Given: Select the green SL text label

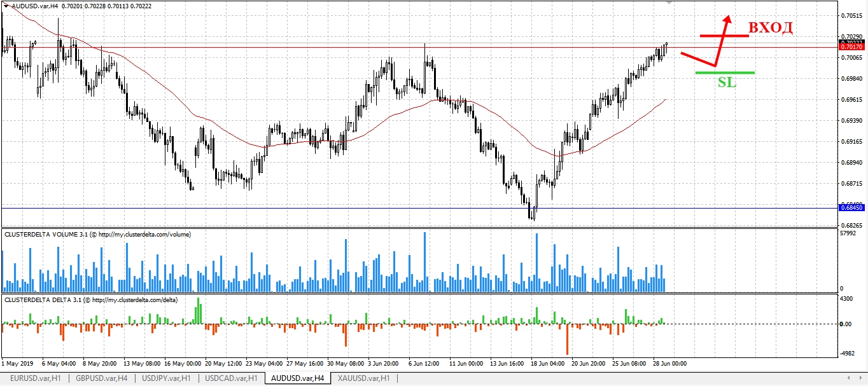Looking at the screenshot, I should pyautogui.click(x=727, y=83).
